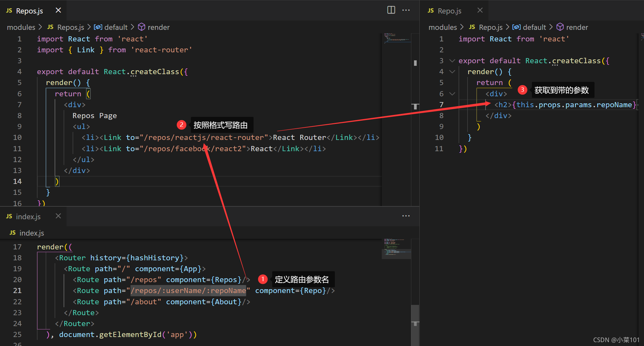Click line number 14 in Repos.js
Screen dimensions: 644x346
point(17,181)
